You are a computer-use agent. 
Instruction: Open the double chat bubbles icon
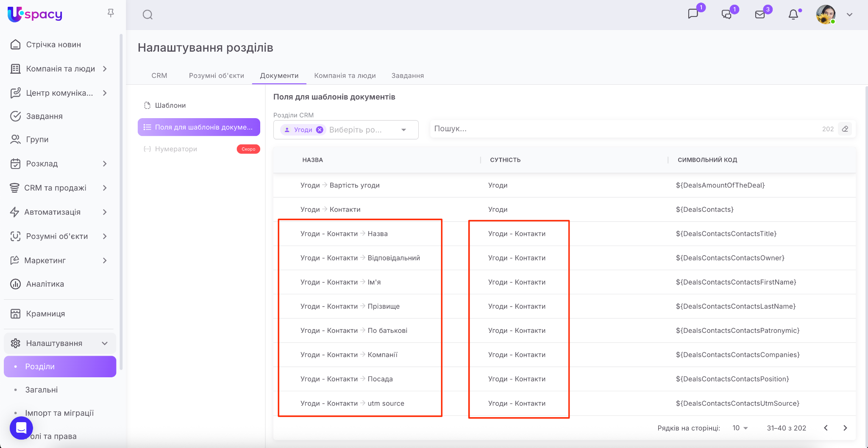(726, 15)
